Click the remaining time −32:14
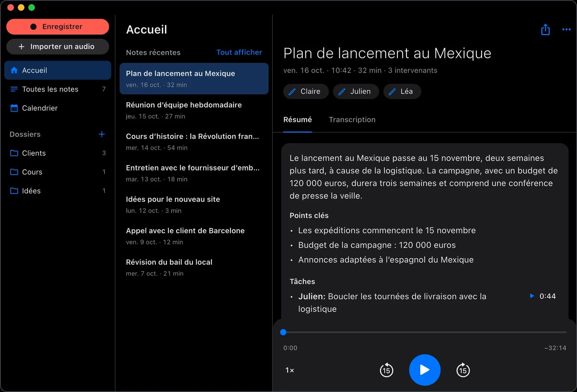This screenshot has height=392, width=577. 555,348
